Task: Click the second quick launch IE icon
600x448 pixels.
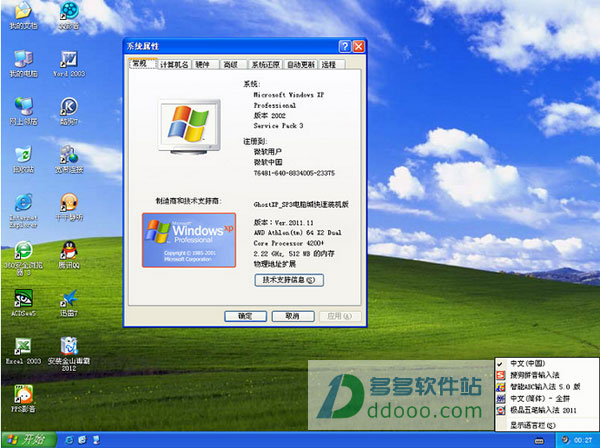Action: [82, 440]
